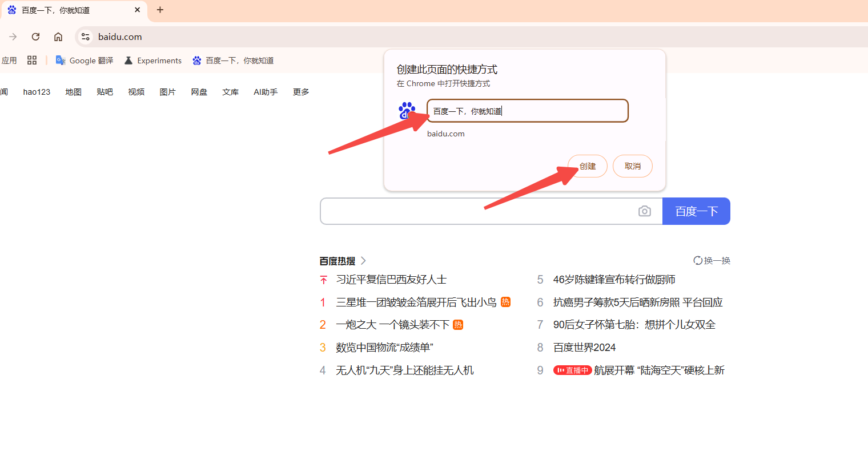Reload the page with the refresh icon

pyautogui.click(x=35, y=37)
